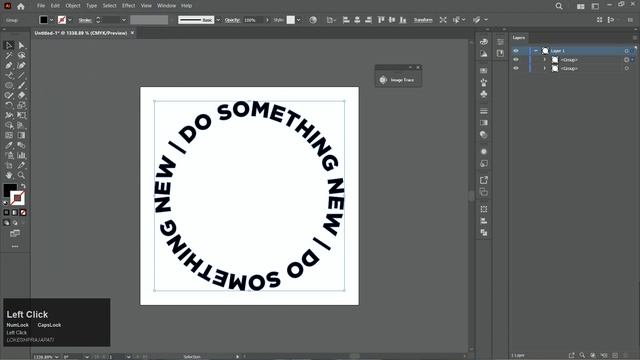Open brush definition Basic dropdown
This screenshot has width=640, height=360.
pyautogui.click(x=218, y=20)
